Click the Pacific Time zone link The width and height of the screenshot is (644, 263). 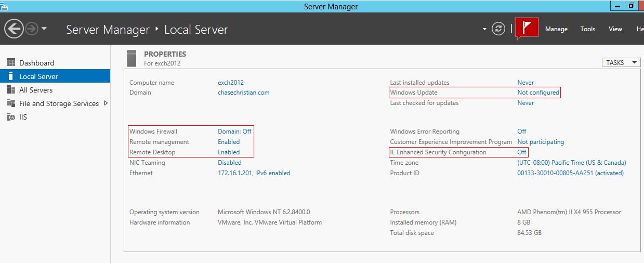tap(572, 163)
